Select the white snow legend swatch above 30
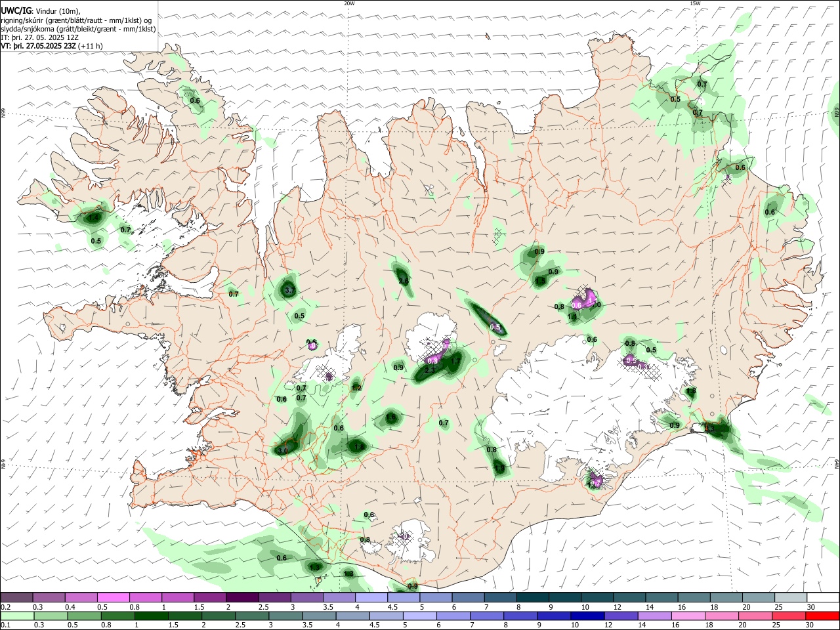The width and height of the screenshot is (840, 630). pyautogui.click(x=822, y=598)
